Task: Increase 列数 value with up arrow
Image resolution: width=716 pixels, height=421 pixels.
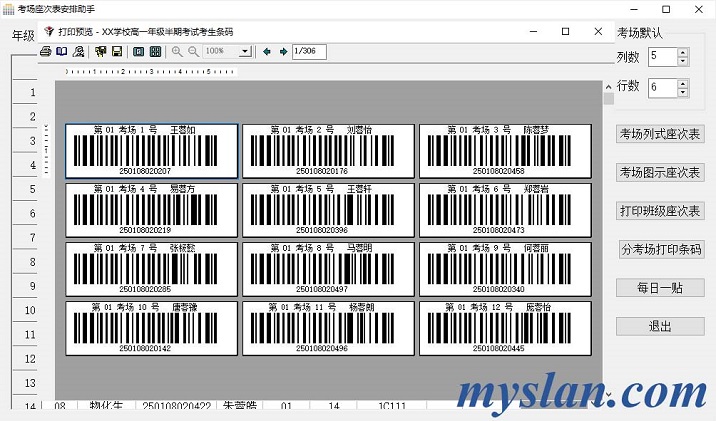Action: (682, 52)
